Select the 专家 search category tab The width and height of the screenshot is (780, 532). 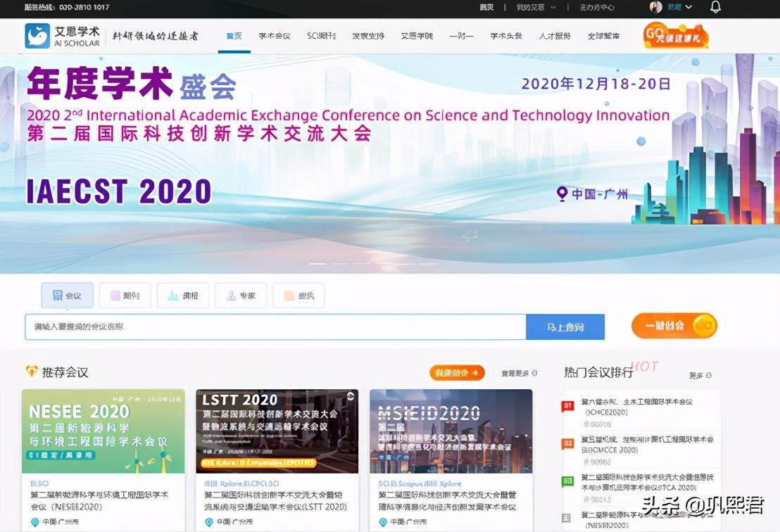coord(241,296)
